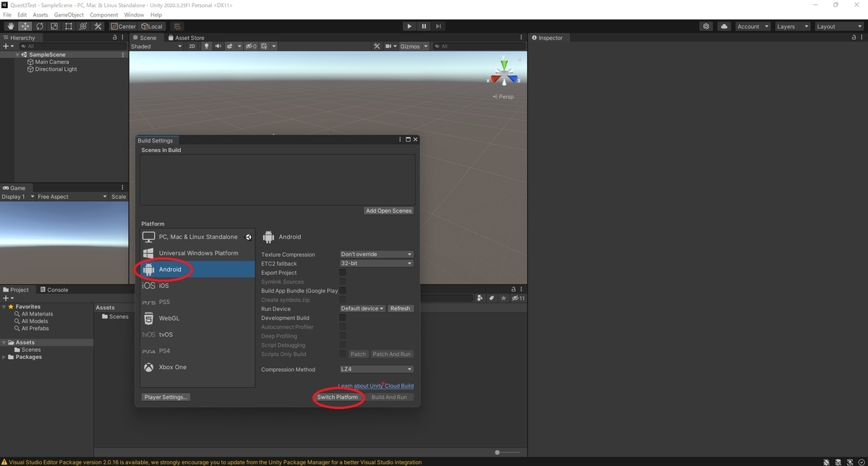The width and height of the screenshot is (868, 466).
Task: Select PC, Mac & Linux Standalone platform
Action: pos(197,237)
